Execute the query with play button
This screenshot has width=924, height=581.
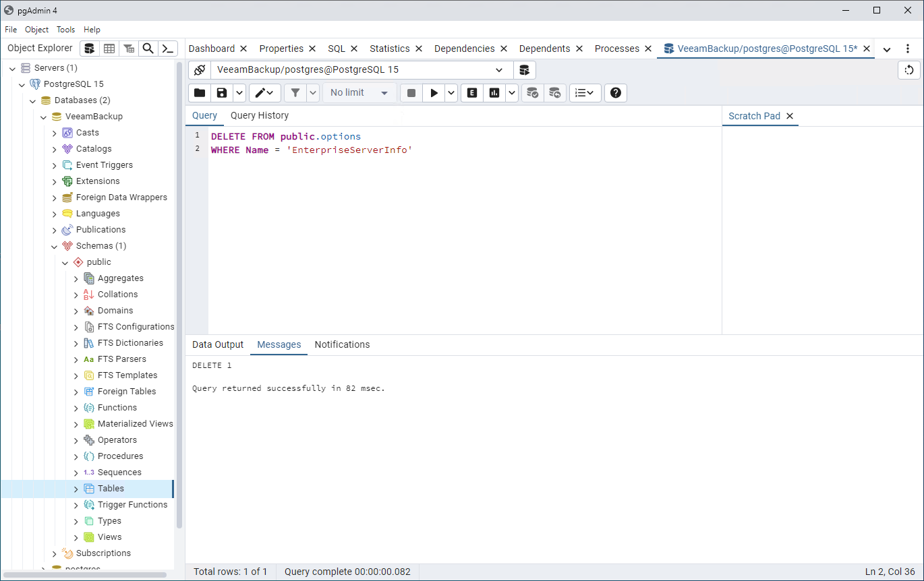click(434, 93)
